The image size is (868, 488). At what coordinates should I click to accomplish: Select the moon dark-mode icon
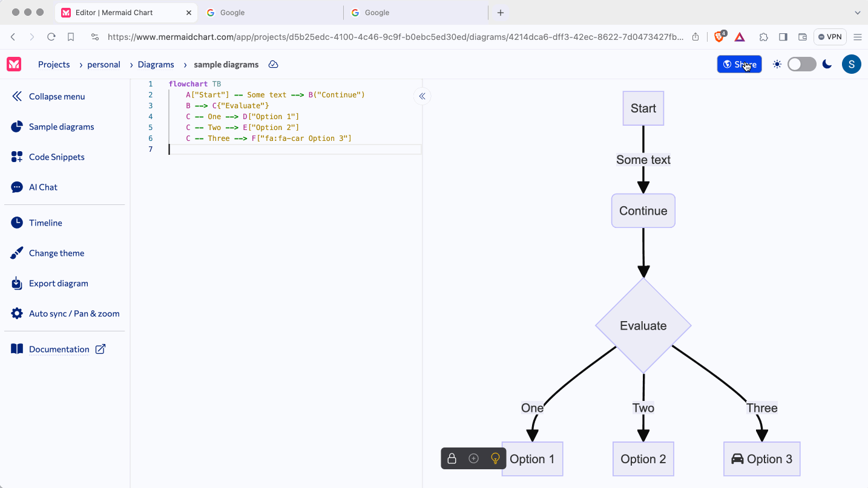click(827, 64)
